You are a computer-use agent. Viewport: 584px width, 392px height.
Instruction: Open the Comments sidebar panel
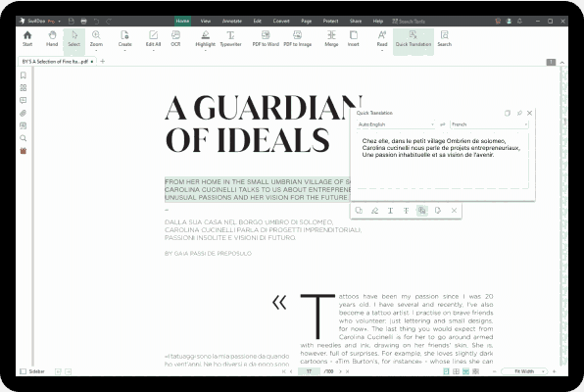(24, 101)
